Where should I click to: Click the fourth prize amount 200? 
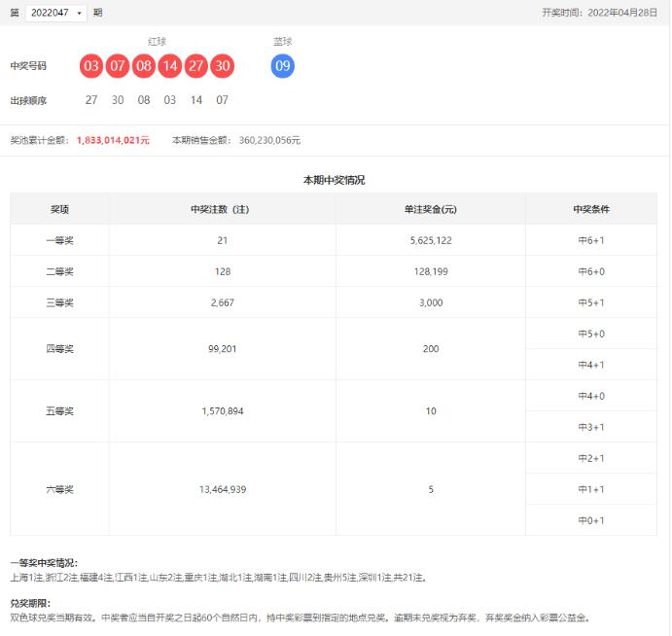click(431, 349)
